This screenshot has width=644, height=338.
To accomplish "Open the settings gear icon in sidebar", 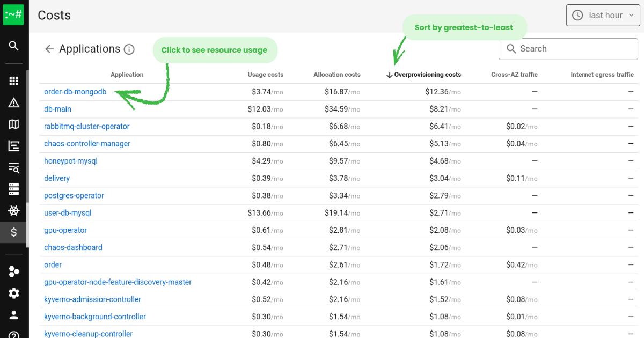I will click(14, 293).
